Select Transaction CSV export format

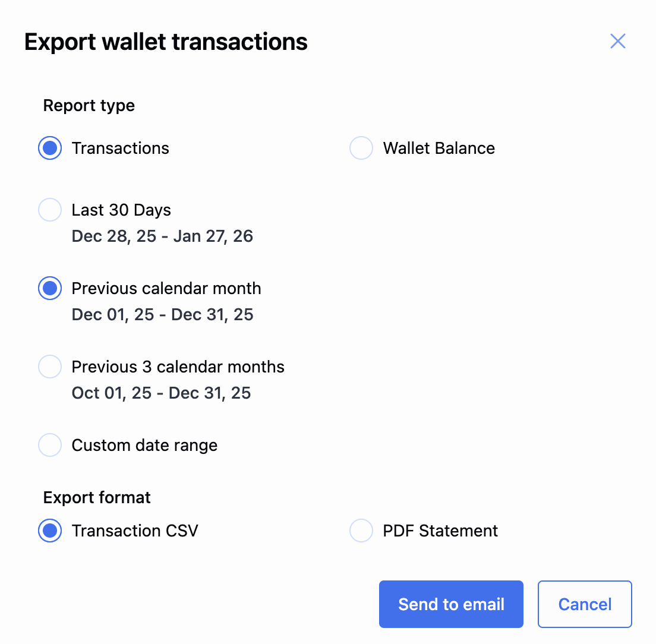pyautogui.click(x=50, y=531)
